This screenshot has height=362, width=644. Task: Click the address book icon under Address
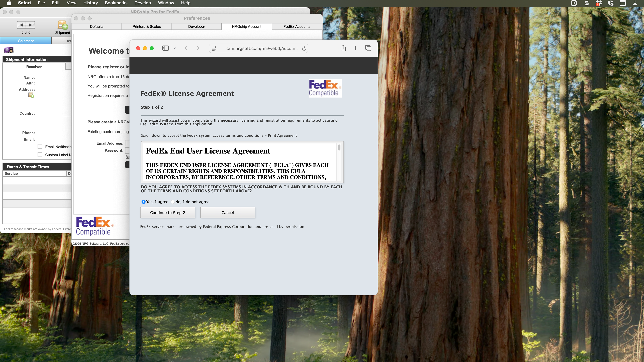31,95
